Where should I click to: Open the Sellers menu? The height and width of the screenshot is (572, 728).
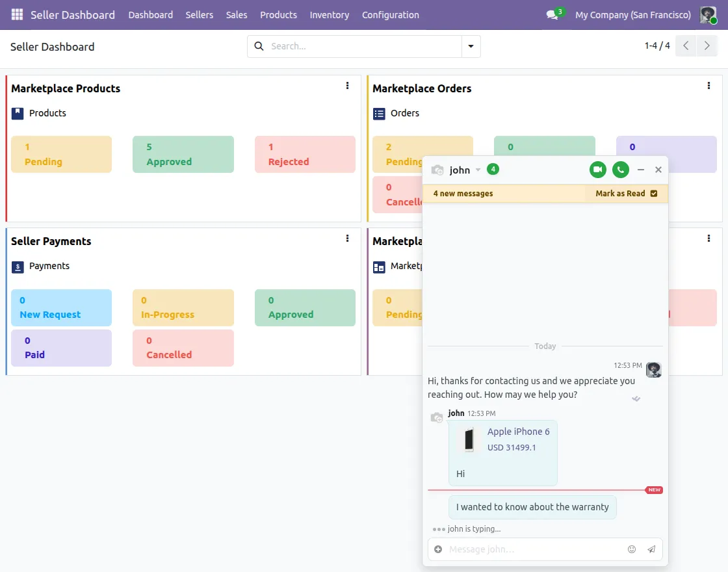[199, 15]
